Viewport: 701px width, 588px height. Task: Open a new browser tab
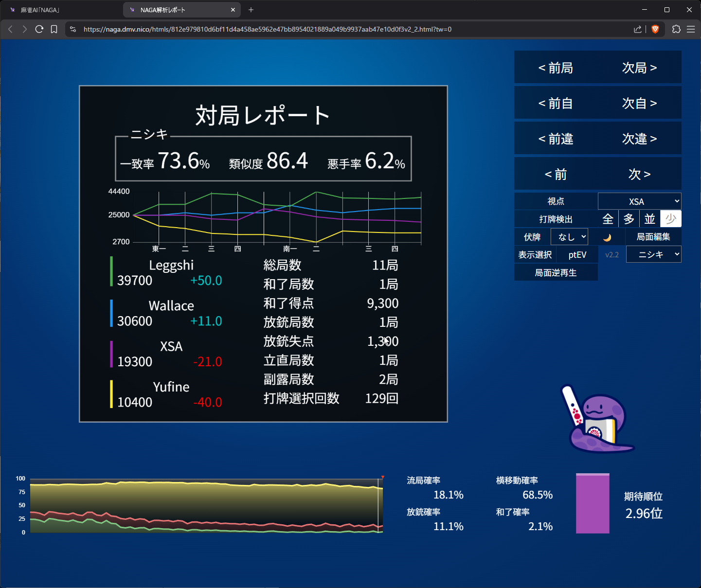coord(251,10)
